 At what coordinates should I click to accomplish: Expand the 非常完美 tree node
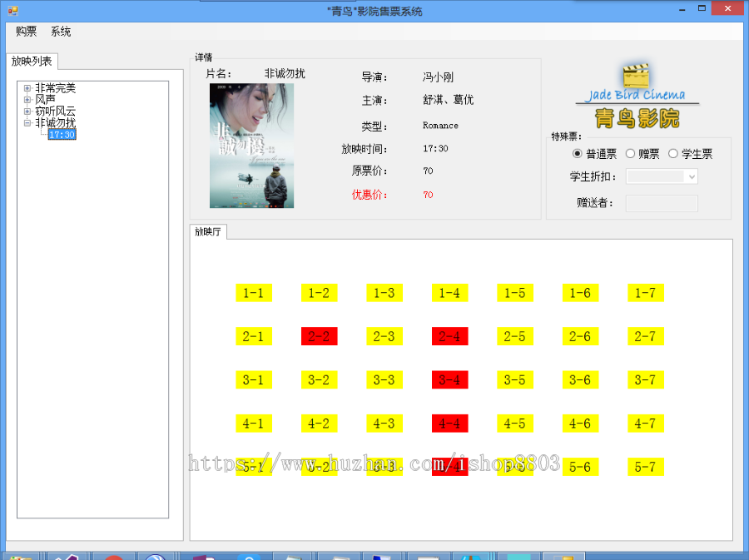(27, 87)
